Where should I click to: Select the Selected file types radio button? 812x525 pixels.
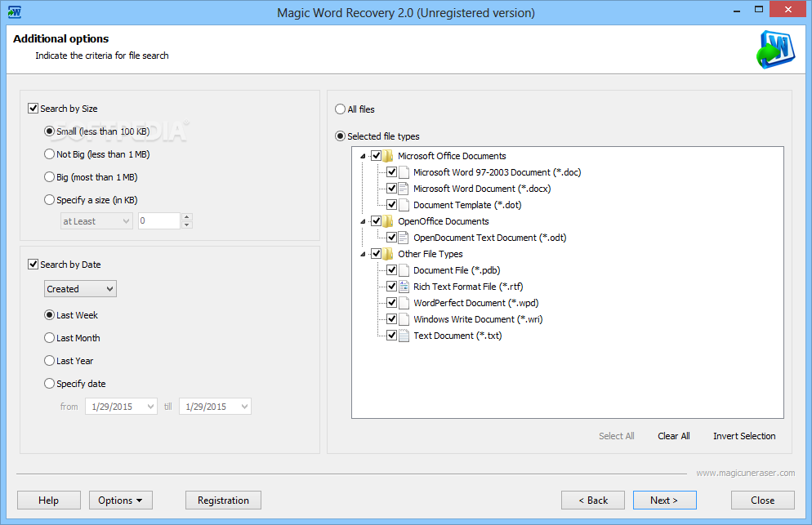point(340,136)
